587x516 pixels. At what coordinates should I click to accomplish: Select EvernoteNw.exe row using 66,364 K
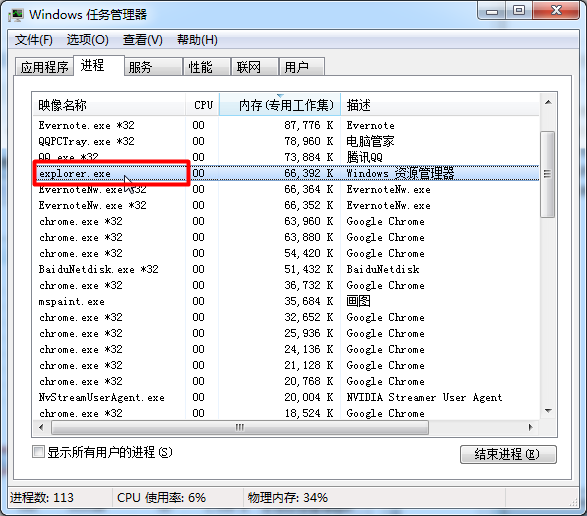click(286, 189)
